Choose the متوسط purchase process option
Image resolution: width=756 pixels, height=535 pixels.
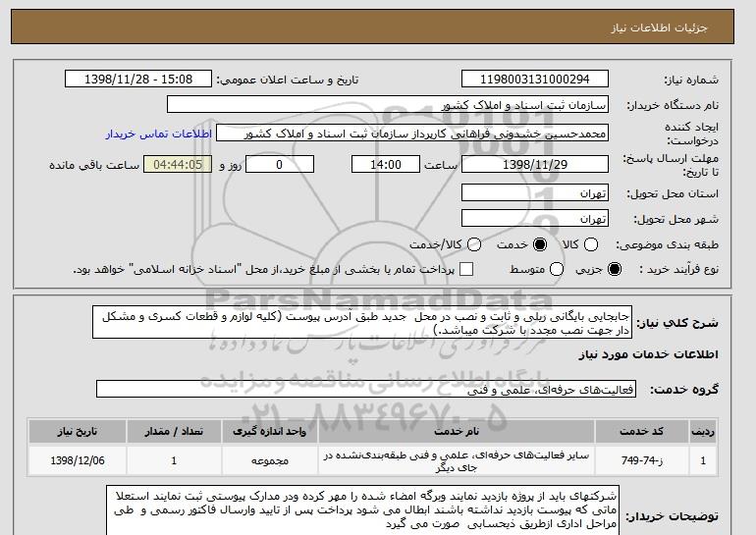pos(557,269)
